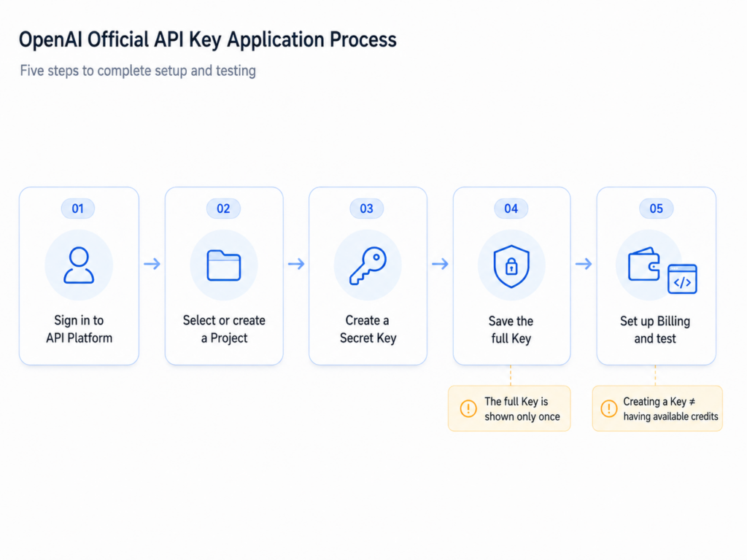Click the key icon in step 03

click(368, 265)
